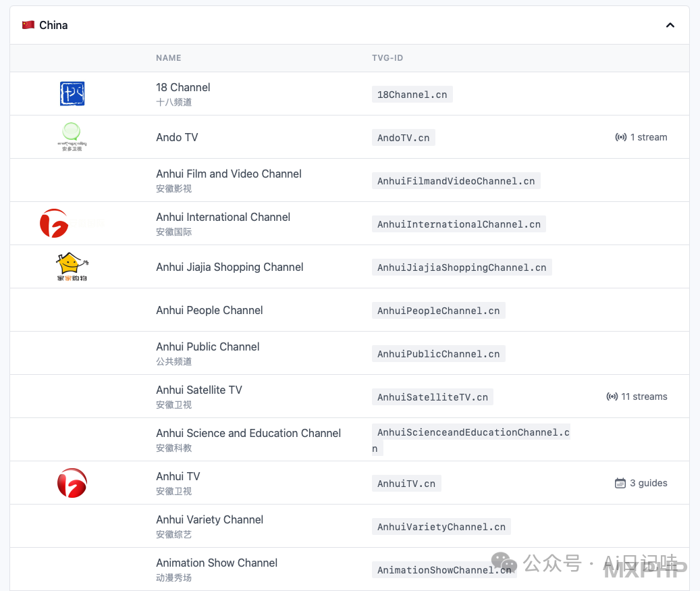Screen dimensions: 700x591
Task: Click the 安徽综艺 subtitle
Action: [173, 534]
